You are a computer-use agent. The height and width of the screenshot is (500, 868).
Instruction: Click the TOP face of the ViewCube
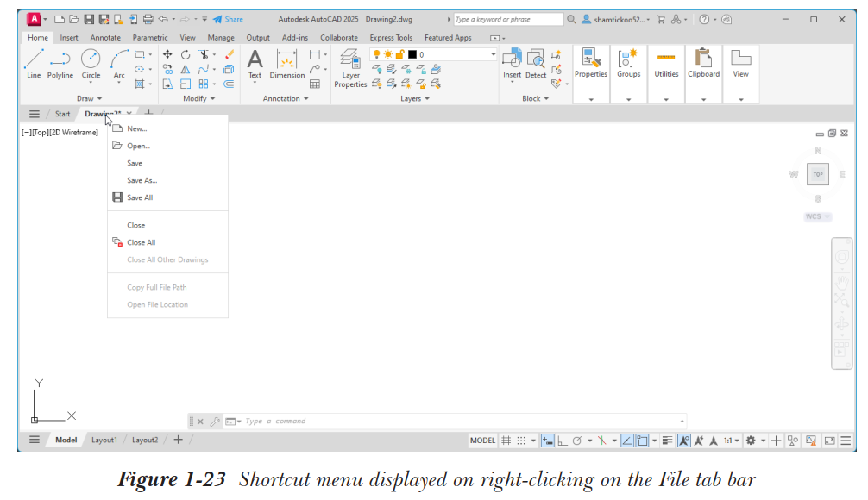click(818, 174)
